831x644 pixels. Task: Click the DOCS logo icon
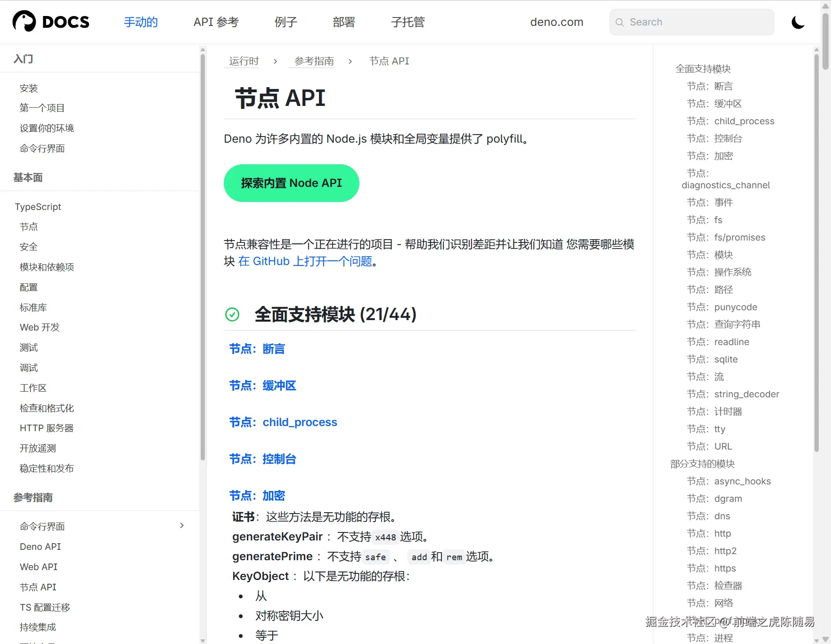[x=24, y=21]
